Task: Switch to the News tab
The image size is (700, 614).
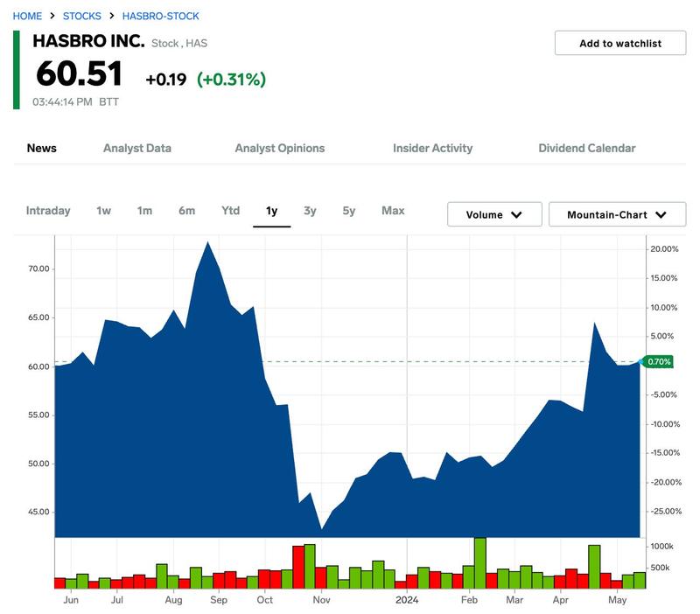Action: (x=41, y=148)
